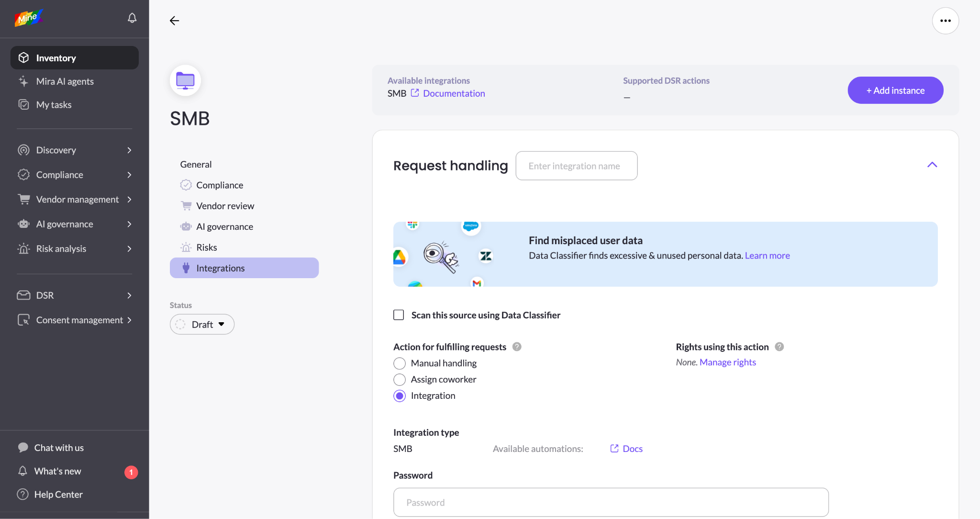Expand the Vendor management chevron
980x519 pixels.
129,199
